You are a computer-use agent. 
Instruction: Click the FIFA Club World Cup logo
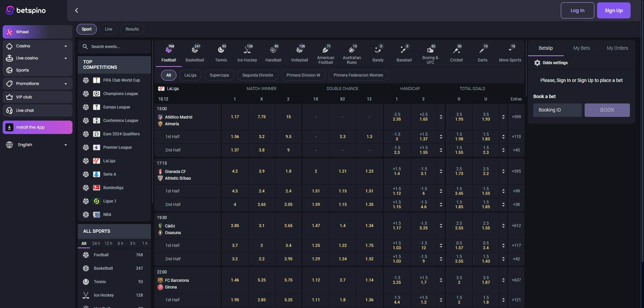pyautogui.click(x=97, y=80)
